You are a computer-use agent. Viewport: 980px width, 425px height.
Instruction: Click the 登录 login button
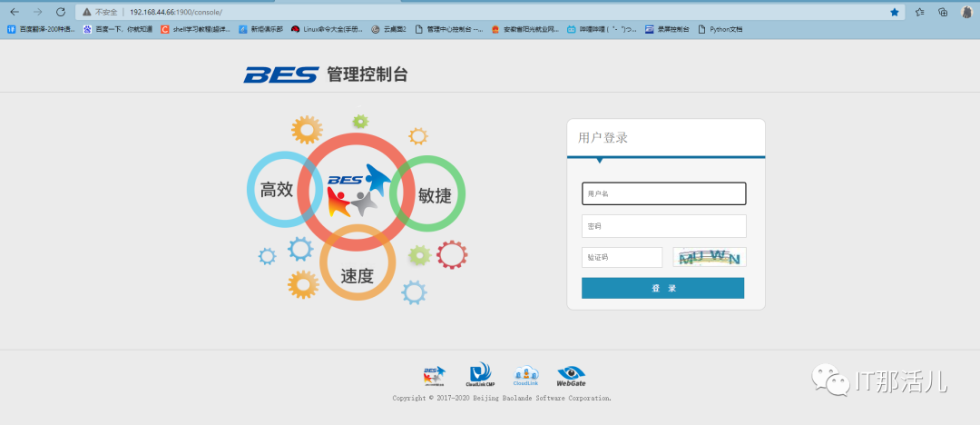click(x=662, y=288)
